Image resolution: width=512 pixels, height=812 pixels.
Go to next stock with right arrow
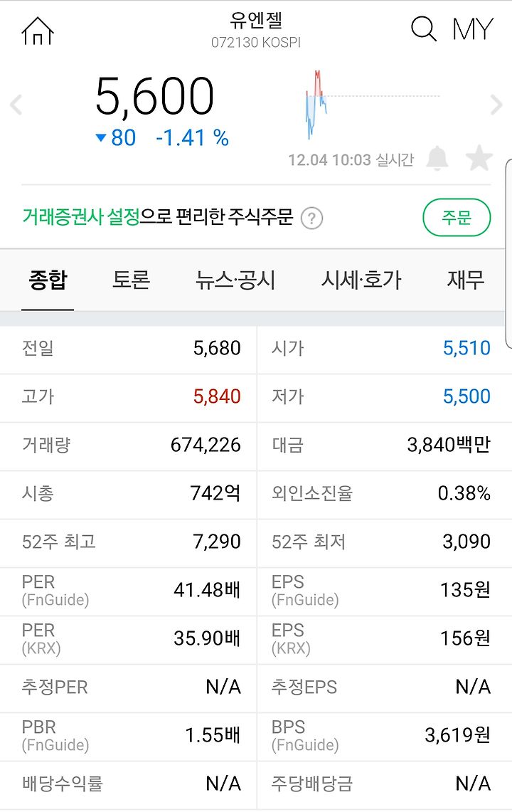point(496,105)
